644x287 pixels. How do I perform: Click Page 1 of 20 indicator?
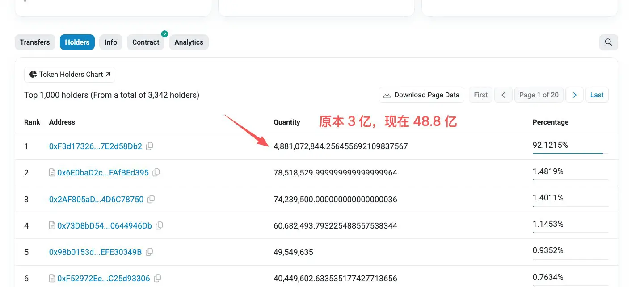(x=539, y=95)
